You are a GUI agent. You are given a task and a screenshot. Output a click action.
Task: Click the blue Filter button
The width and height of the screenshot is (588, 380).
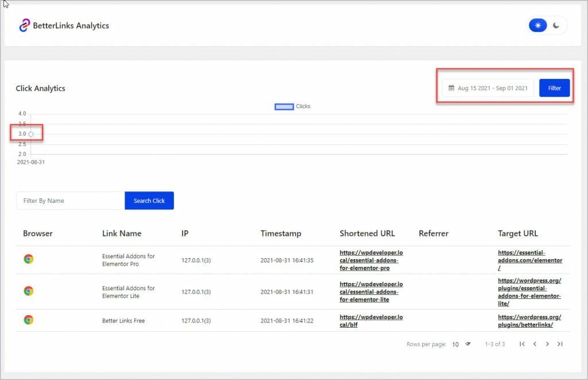[554, 88]
